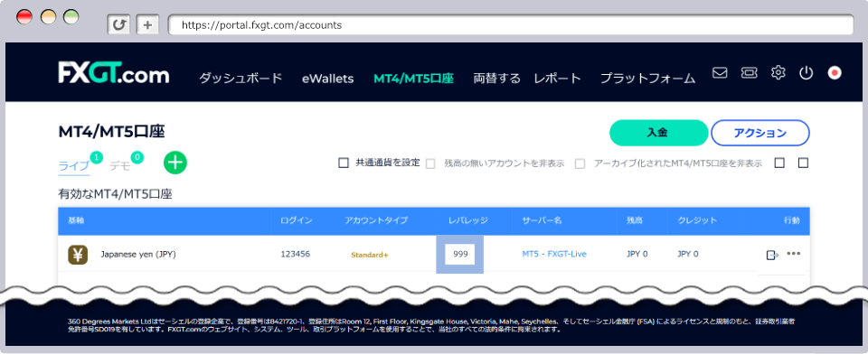Open プラットフォーム menu
The width and height of the screenshot is (868, 354).
point(647,79)
